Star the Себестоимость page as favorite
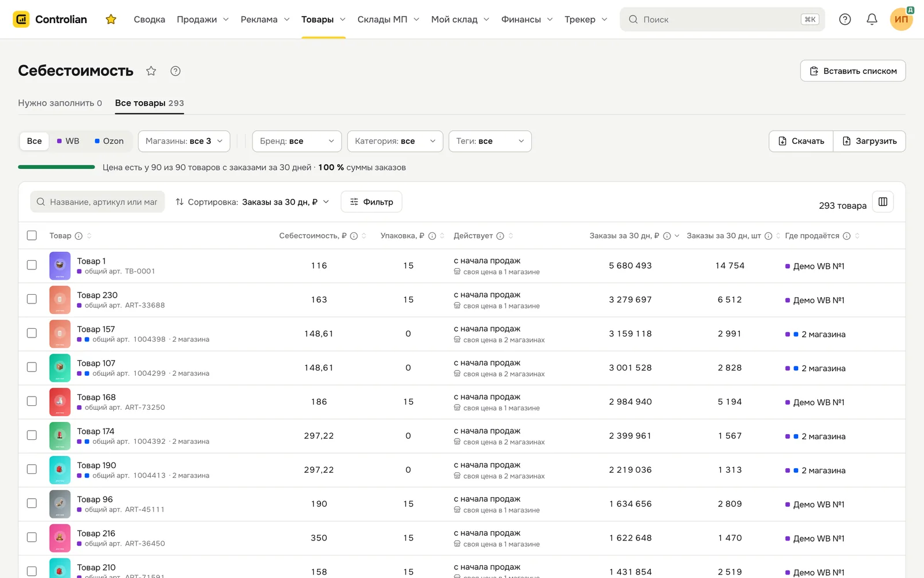 pyautogui.click(x=151, y=71)
